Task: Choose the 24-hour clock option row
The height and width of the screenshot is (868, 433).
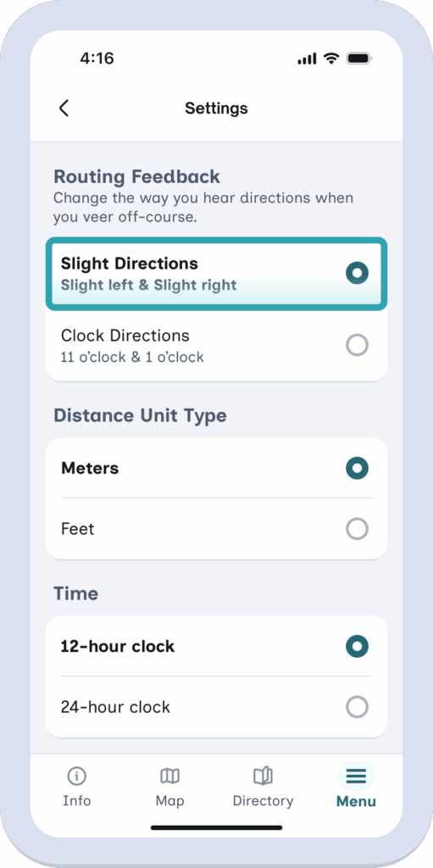Action: coord(217,708)
